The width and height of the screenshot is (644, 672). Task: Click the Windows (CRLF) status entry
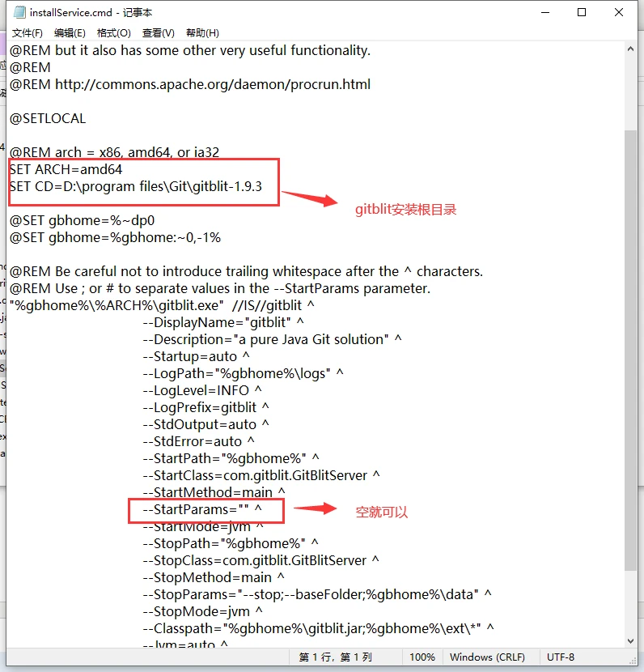pyautogui.click(x=487, y=657)
